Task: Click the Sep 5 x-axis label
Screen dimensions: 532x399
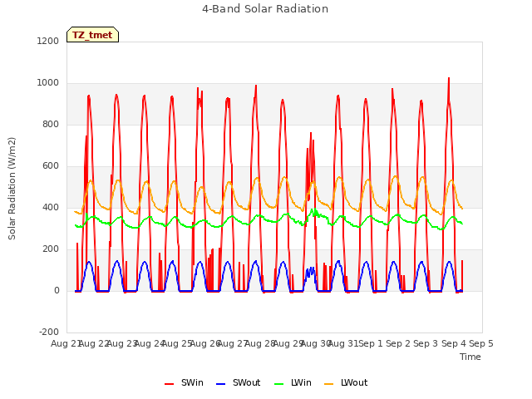Action: [x=481, y=343]
